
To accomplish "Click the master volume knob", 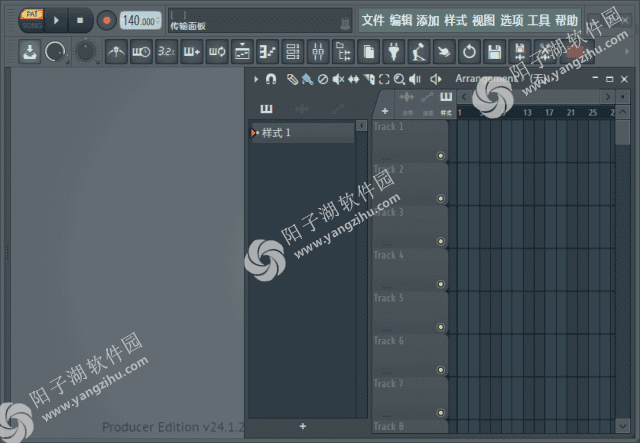I will (x=55, y=52).
